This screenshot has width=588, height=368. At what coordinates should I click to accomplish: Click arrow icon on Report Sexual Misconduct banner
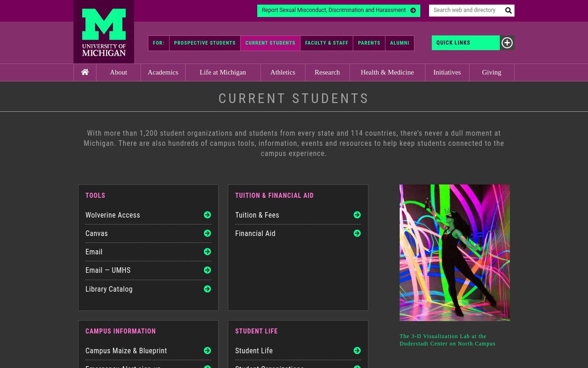413,10
